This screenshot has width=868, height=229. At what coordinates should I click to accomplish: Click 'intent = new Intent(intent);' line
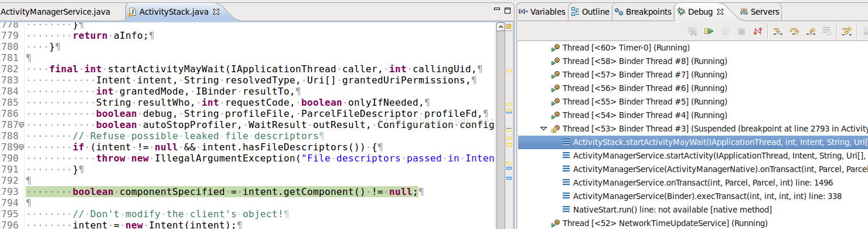(x=154, y=225)
